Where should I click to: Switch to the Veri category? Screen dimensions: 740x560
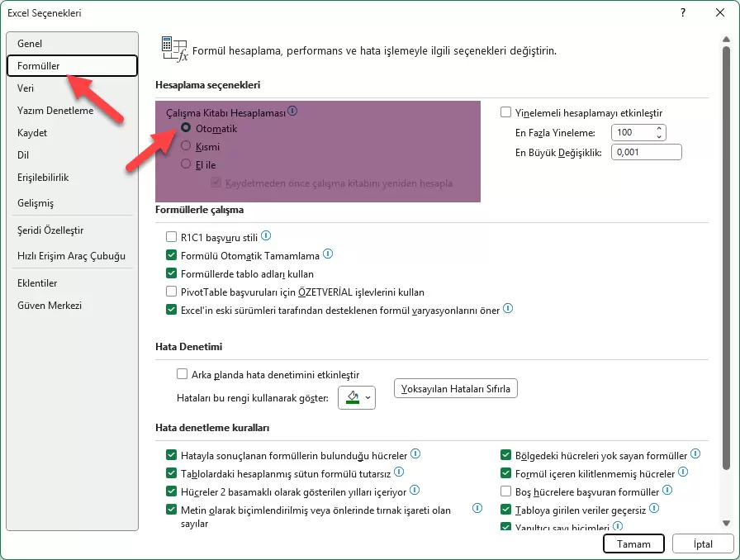coord(72,88)
